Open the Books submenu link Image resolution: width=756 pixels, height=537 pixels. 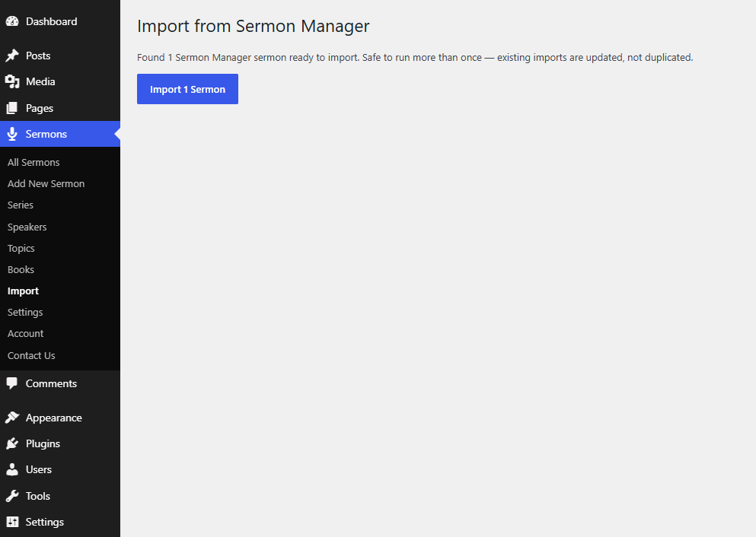coord(21,270)
